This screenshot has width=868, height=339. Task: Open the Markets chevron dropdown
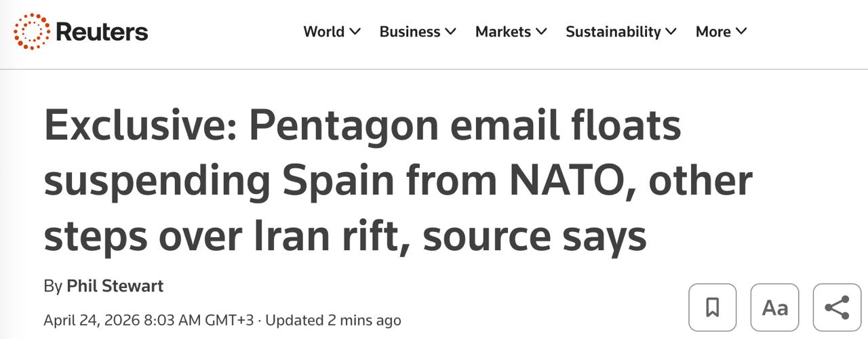tap(540, 31)
